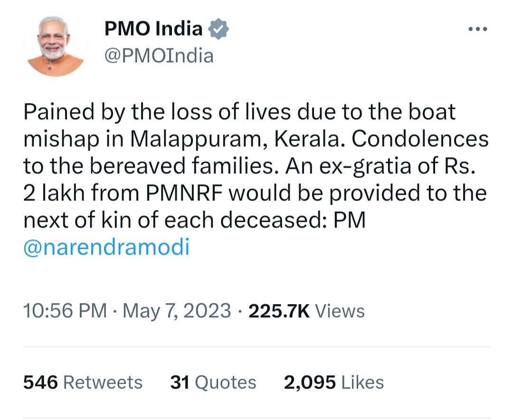513x420 pixels.
Task: Click the word Likes in stats row
Action: 362,382
